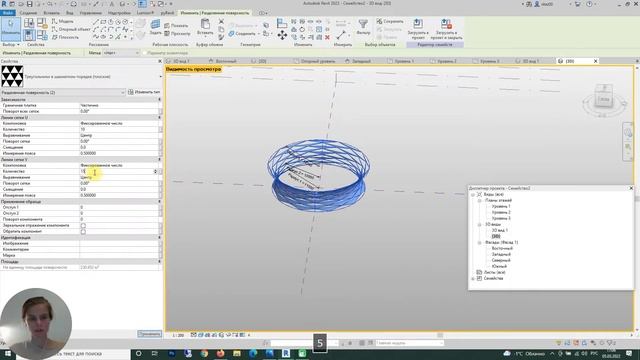This screenshot has width=640, height=360.
Task: Switch to the Надстройки ribbon tab
Action: pos(120,13)
